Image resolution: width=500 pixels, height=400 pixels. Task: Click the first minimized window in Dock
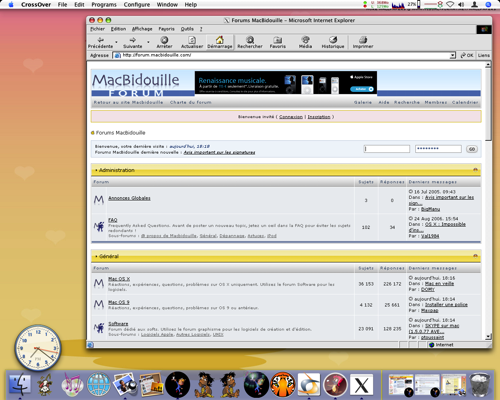(401, 385)
